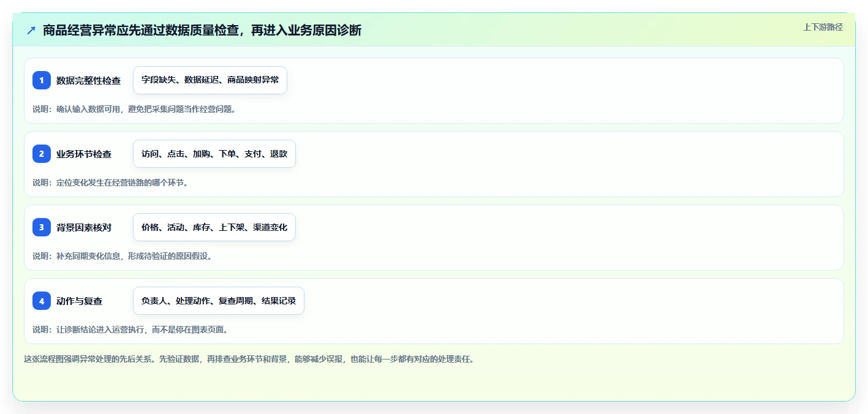Click the heading 商品经营异常应先通过数据质量检查
The width and height of the screenshot is (868, 414).
coord(202,30)
